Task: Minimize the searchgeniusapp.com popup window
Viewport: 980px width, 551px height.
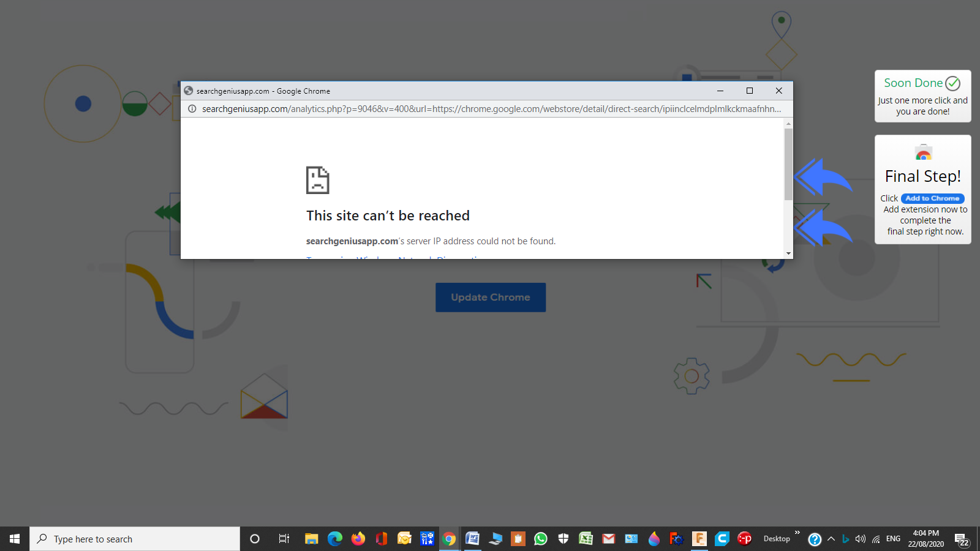Action: coord(720,91)
